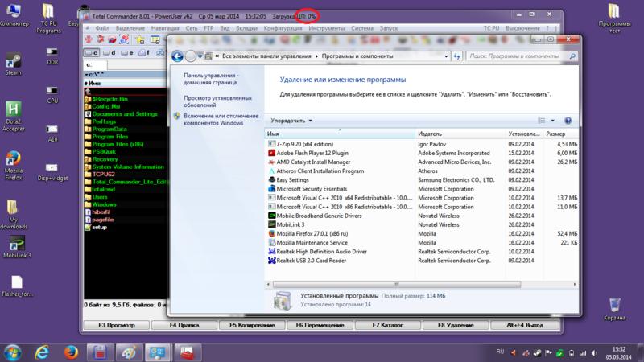
Task: Click Просмотр установленных обновлений link
Action: (217, 101)
